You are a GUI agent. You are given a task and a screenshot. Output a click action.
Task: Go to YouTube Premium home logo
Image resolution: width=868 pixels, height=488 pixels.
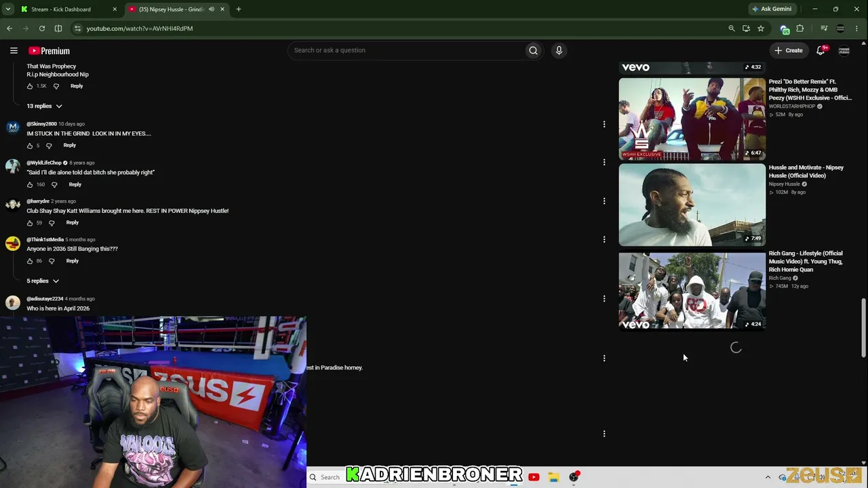tap(49, 51)
